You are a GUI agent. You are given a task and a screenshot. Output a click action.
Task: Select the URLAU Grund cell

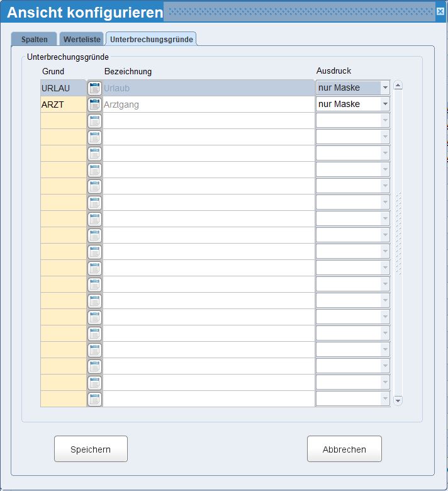click(63, 88)
